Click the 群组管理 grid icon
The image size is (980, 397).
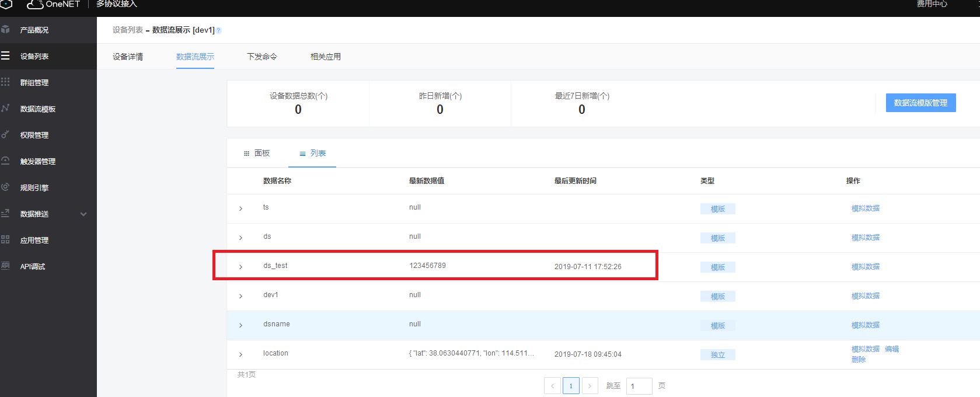(x=5, y=82)
